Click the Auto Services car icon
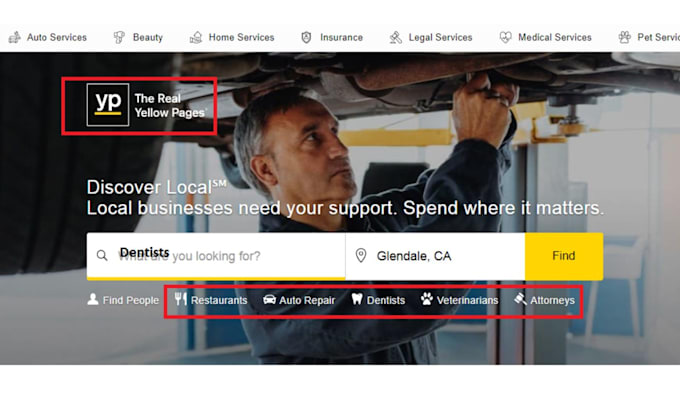Screen dimensions: 680x409 pyautogui.click(x=14, y=37)
